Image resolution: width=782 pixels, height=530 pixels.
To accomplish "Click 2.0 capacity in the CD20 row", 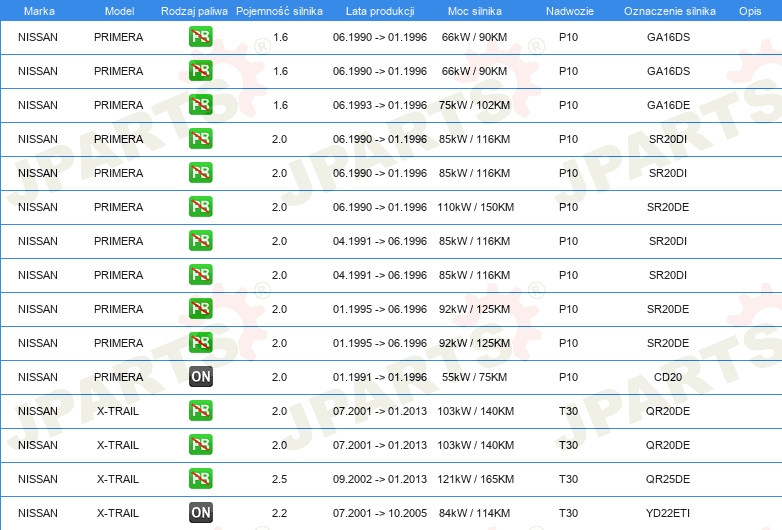I will point(279,377).
